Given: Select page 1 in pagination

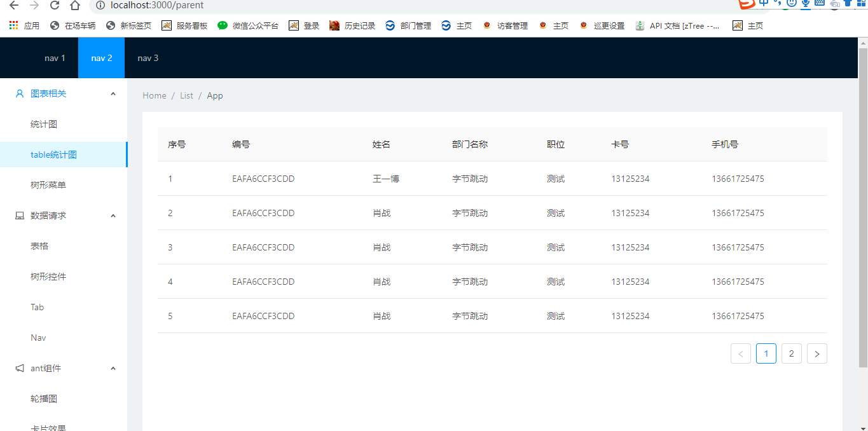Looking at the screenshot, I should (766, 353).
